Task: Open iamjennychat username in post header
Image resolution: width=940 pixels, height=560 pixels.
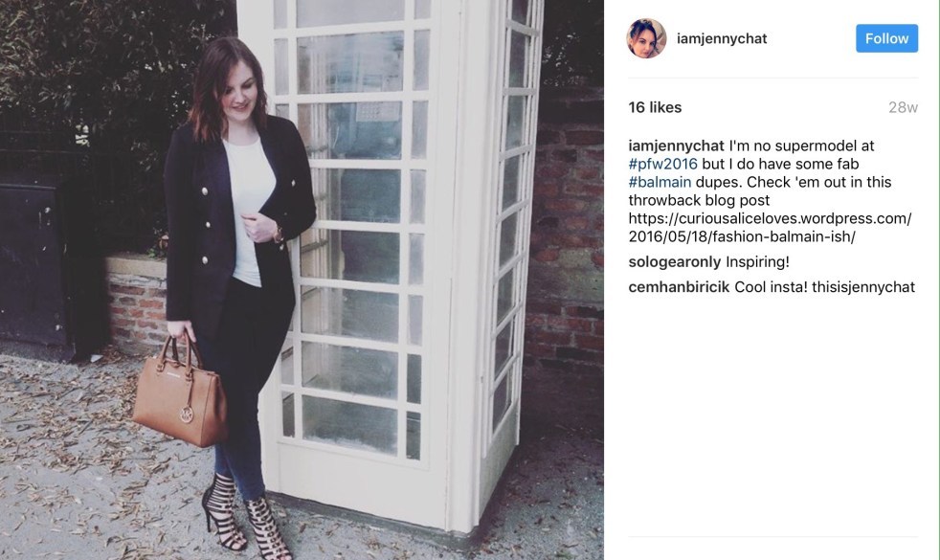Action: tap(722, 38)
